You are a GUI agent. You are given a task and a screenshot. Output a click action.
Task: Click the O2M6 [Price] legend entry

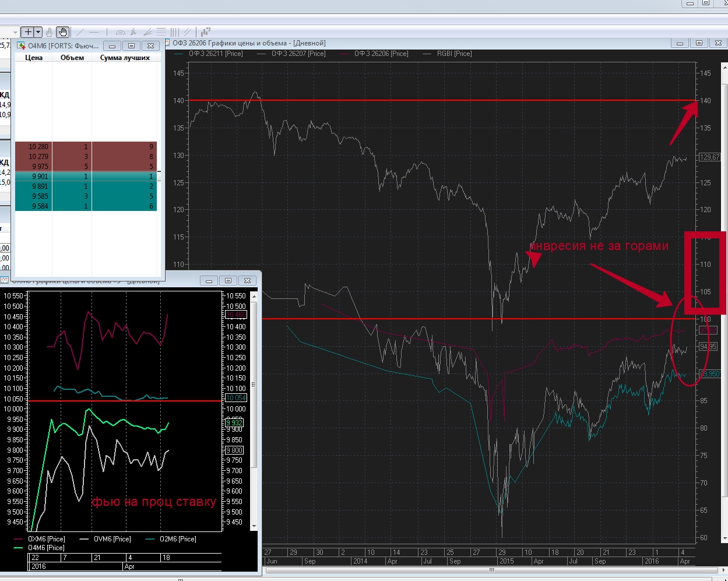pos(170,539)
